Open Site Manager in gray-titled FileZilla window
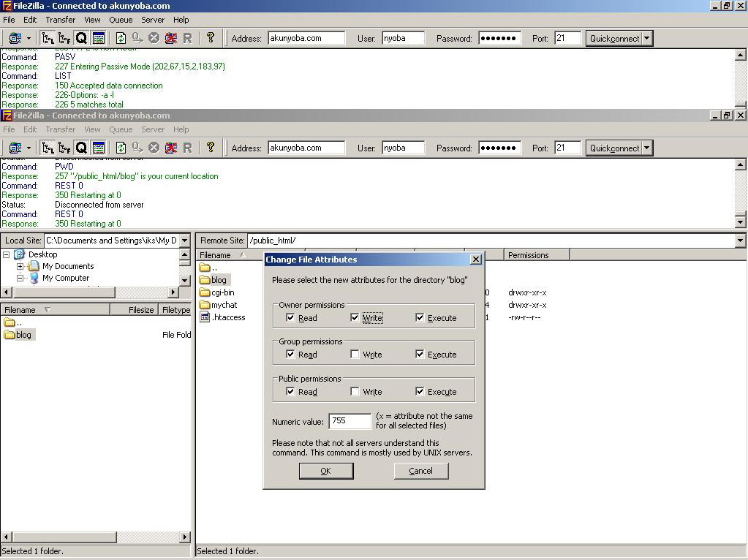 point(15,148)
